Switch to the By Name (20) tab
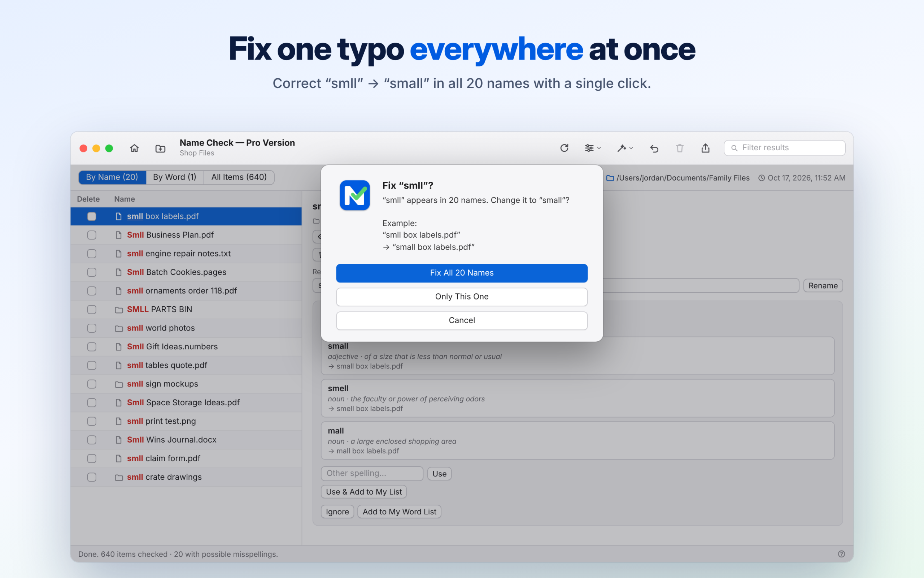Viewport: 924px width, 578px height. pos(112,177)
